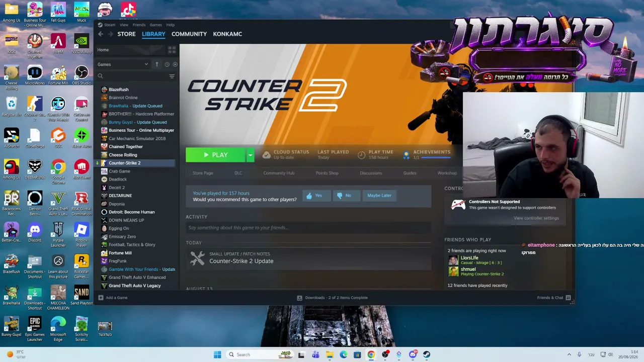The image size is (644, 362).
Task: Open friend LlorsLife's entry
Action: click(x=475, y=260)
